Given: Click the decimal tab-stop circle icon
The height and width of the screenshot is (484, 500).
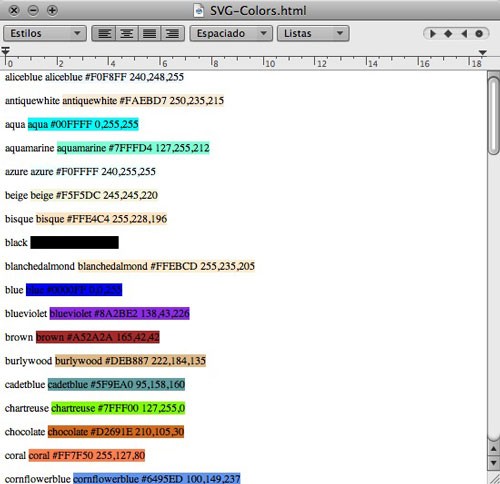Looking at the screenshot, I should click(x=479, y=34).
